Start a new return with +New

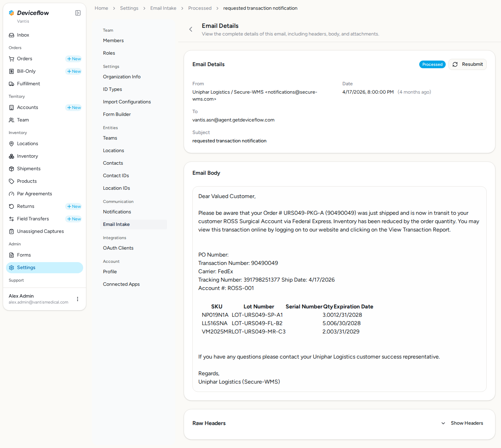click(74, 206)
